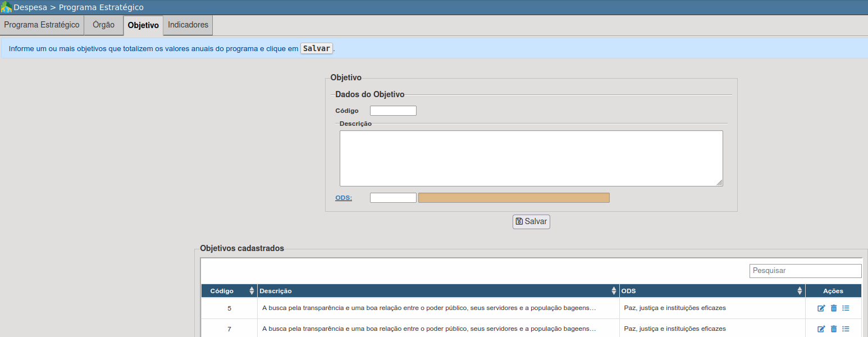Screen dimensions: 868x337
Task: Open the Órgão tab
Action: point(103,25)
